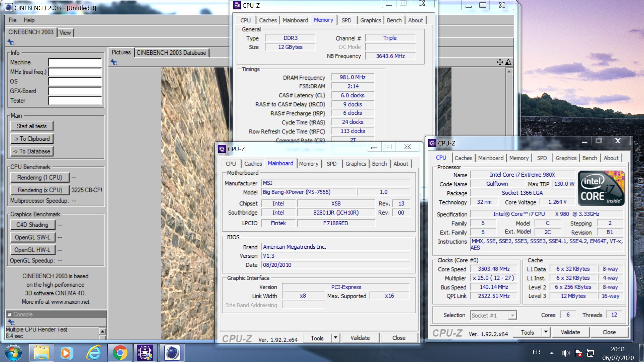Open SPD tab in Memory CPU-Z window

point(346,20)
